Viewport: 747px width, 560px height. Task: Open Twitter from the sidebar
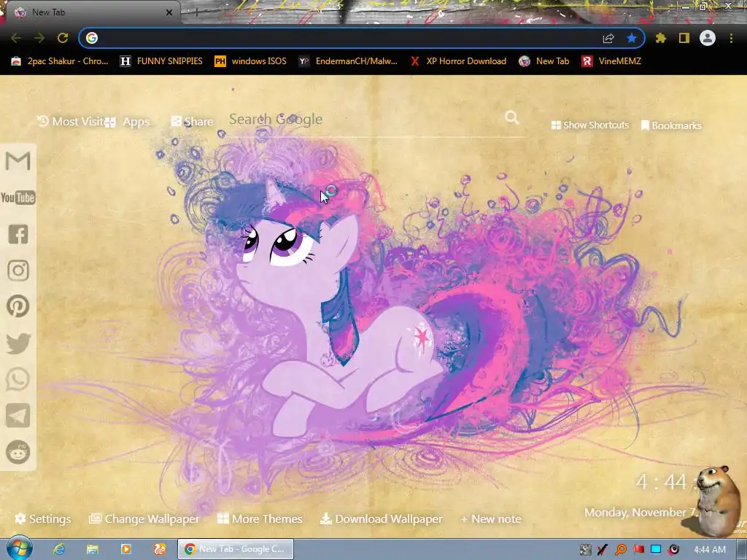pyautogui.click(x=18, y=343)
